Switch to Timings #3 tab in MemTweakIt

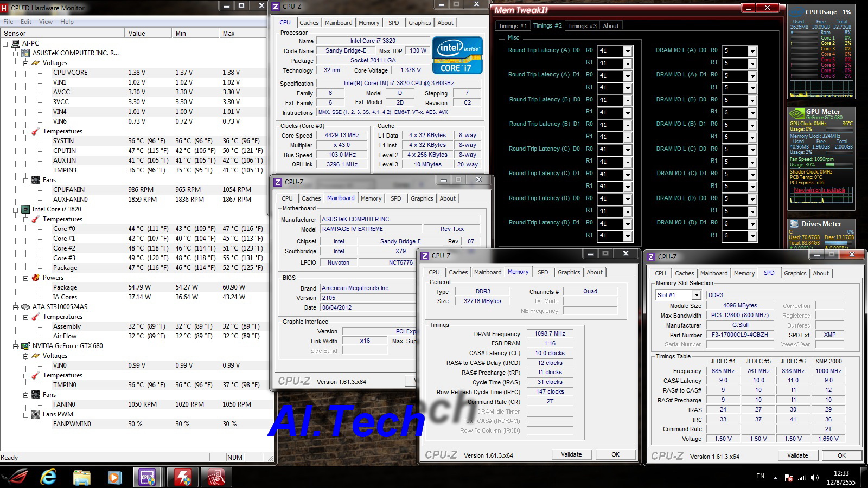point(582,26)
